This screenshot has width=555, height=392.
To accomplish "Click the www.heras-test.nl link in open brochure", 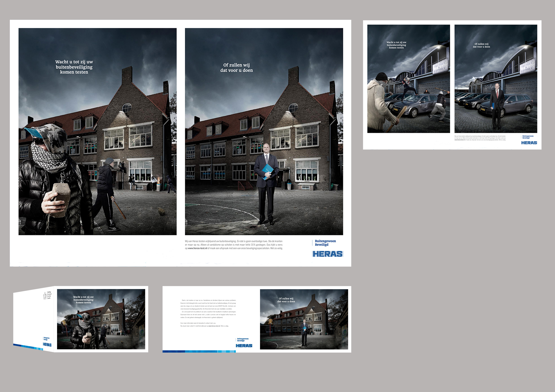I will click(x=214, y=326).
